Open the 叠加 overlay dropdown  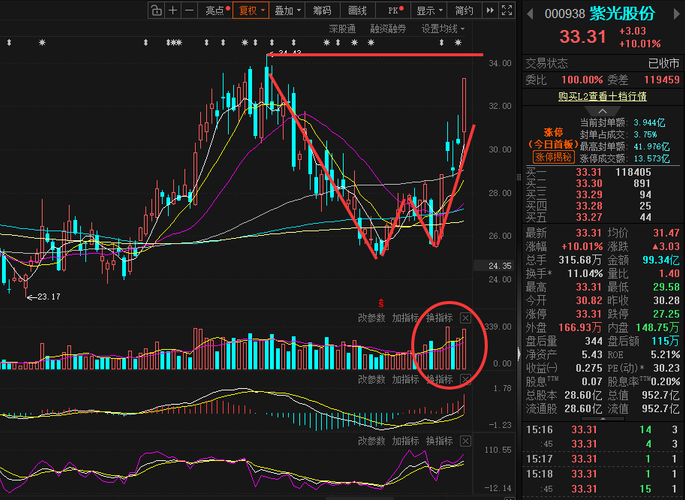click(287, 10)
